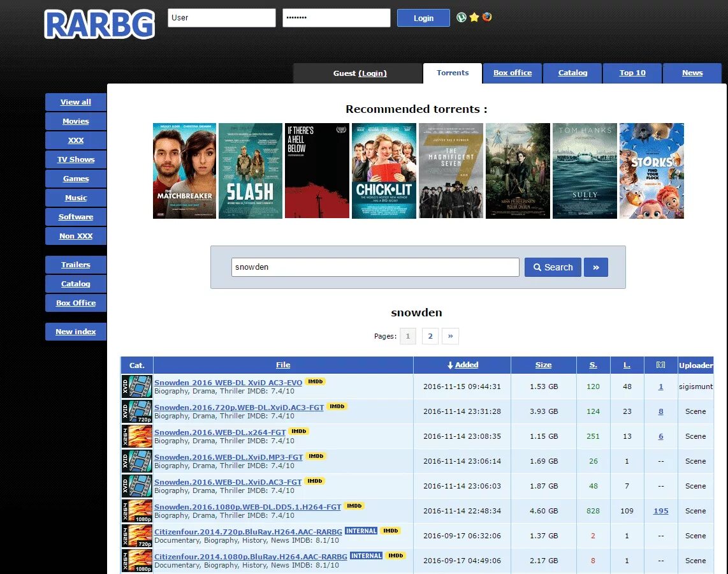
Task: Click the password input field
Action: (x=336, y=18)
